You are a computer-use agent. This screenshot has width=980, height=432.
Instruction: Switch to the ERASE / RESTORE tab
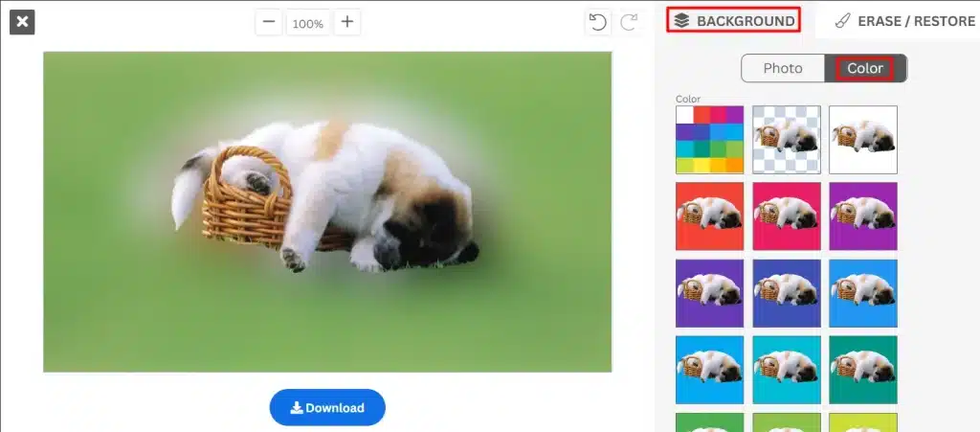[905, 21]
